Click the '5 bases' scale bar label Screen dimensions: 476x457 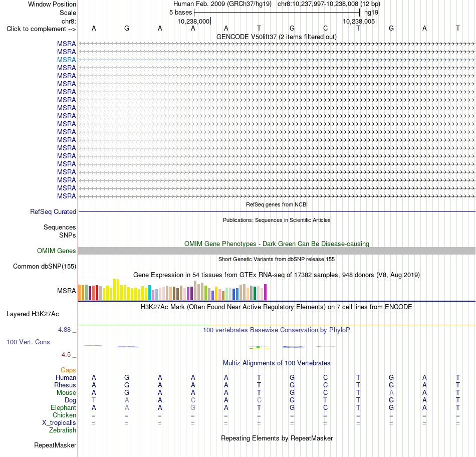pyautogui.click(x=180, y=13)
